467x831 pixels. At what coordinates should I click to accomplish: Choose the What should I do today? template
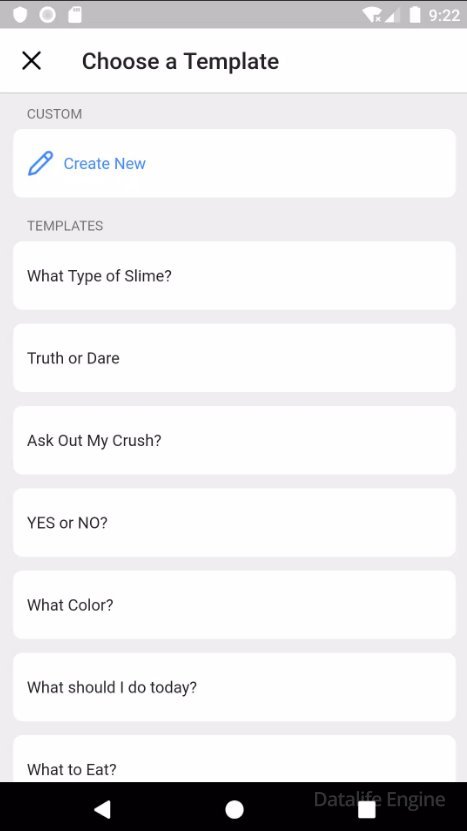[x=234, y=687]
